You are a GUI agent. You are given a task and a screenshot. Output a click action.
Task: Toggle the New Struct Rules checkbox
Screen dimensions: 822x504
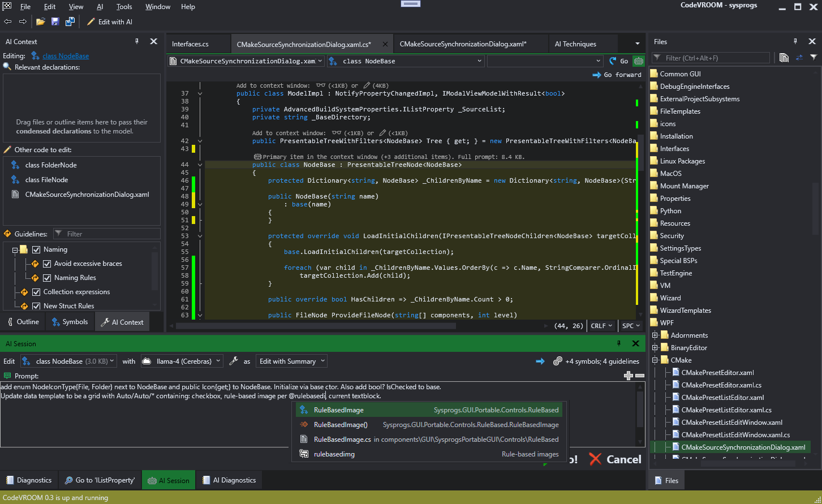pyautogui.click(x=36, y=306)
